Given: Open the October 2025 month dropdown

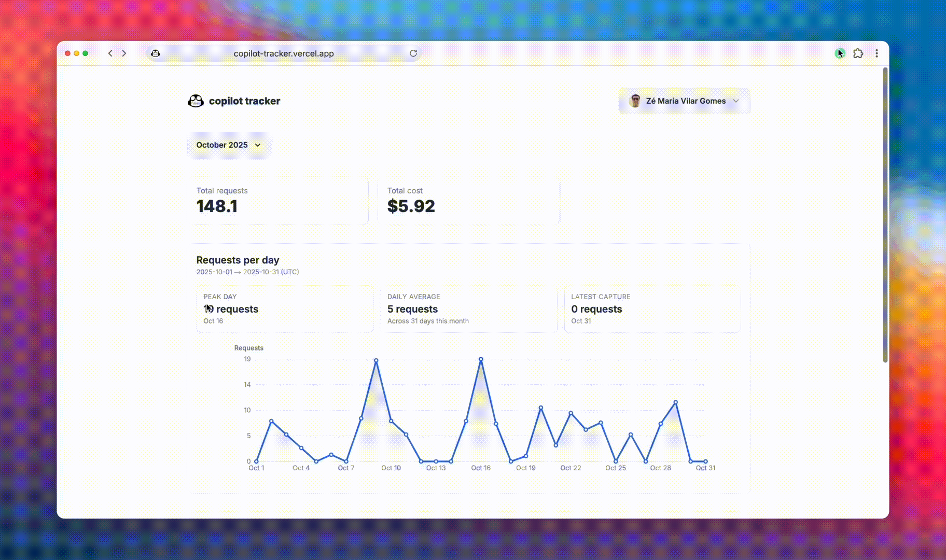Looking at the screenshot, I should [229, 145].
